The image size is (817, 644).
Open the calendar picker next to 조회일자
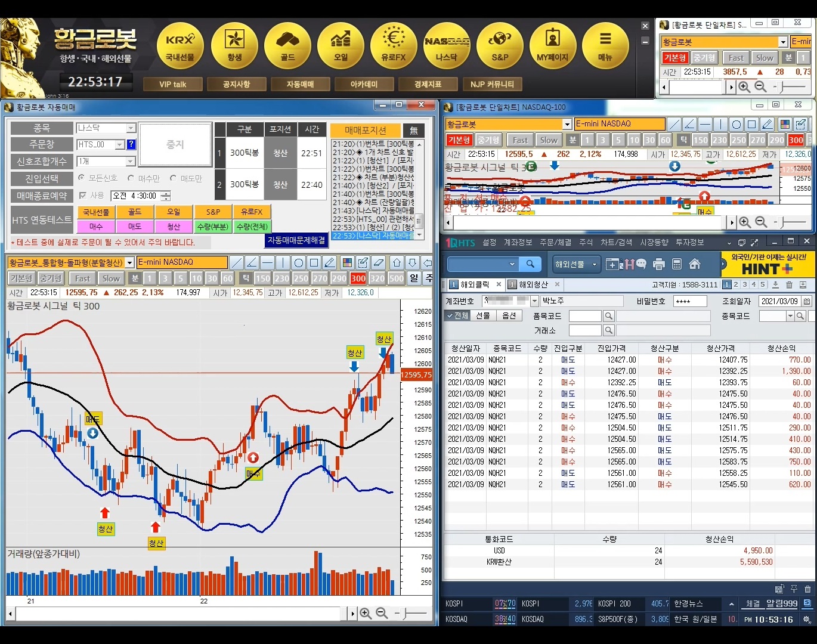[807, 301]
